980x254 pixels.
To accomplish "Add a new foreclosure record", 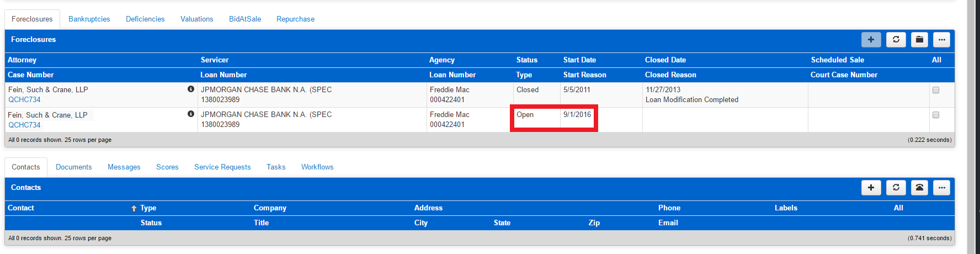I will [x=871, y=40].
